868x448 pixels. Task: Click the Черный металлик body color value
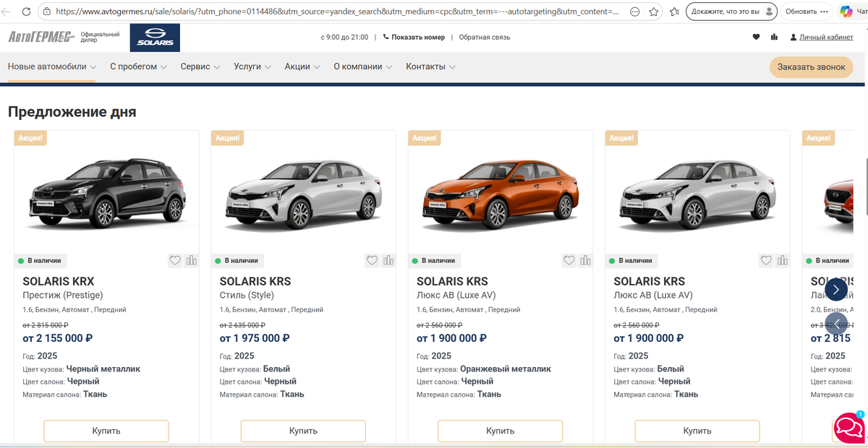(x=103, y=369)
